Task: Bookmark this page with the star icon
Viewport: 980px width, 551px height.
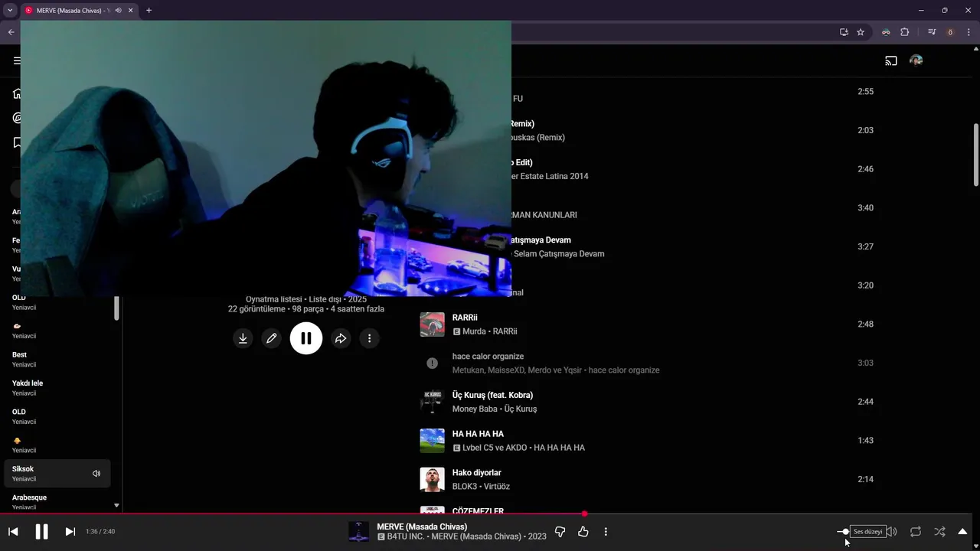Action: click(x=861, y=32)
